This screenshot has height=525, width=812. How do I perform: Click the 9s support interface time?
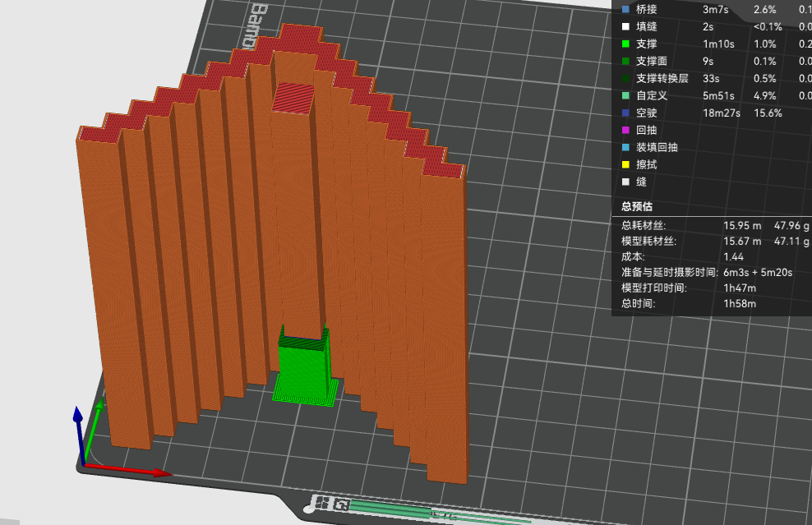pos(708,61)
